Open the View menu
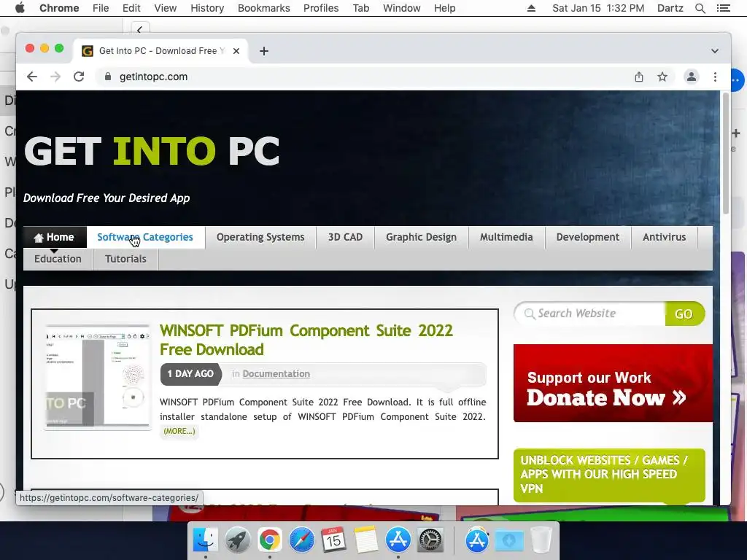The image size is (747, 560). coord(166,8)
